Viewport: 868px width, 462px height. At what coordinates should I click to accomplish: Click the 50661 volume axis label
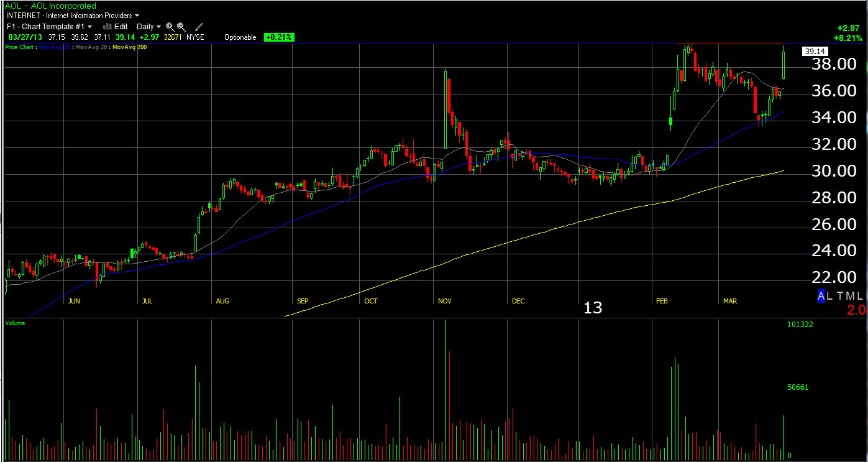[798, 387]
